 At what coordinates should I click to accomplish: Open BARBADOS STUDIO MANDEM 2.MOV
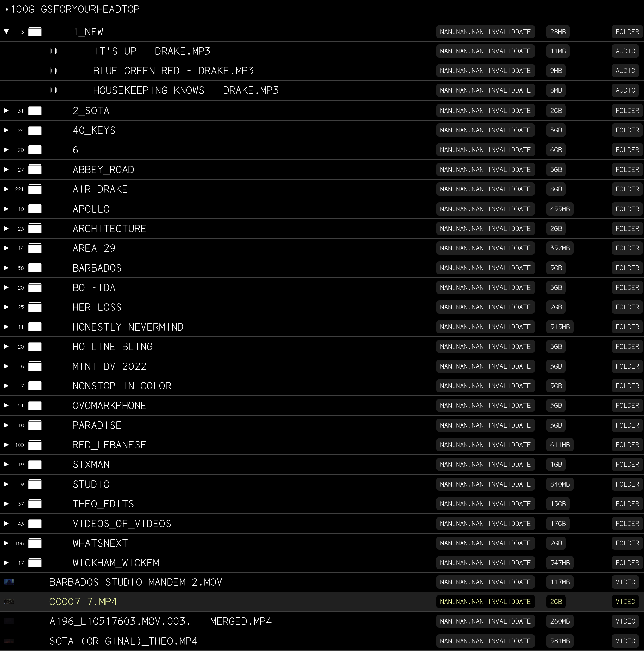pos(136,582)
